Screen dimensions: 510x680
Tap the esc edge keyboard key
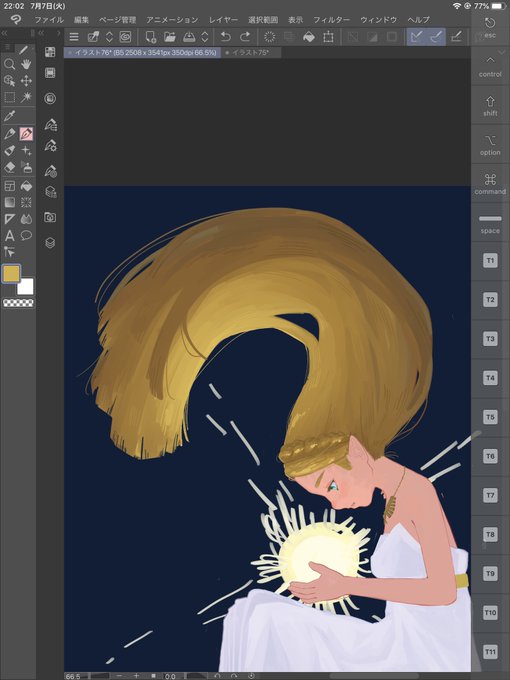(490, 29)
